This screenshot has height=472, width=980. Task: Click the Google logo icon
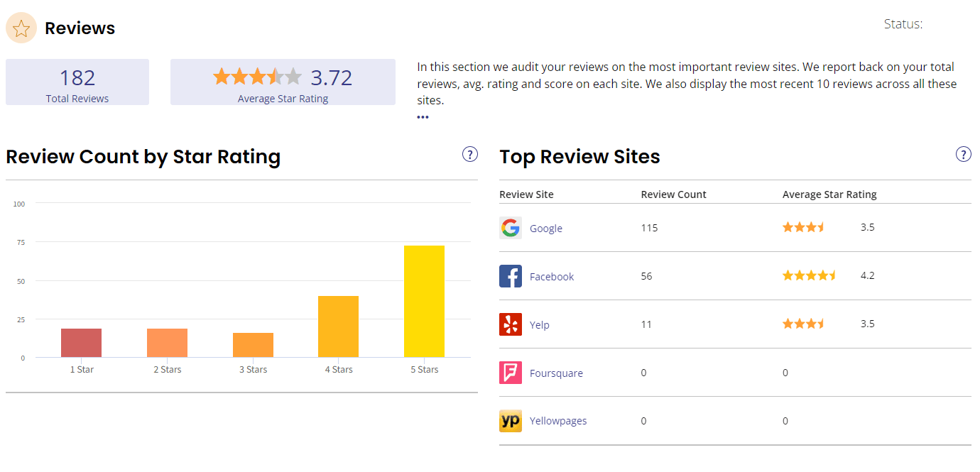pos(510,228)
